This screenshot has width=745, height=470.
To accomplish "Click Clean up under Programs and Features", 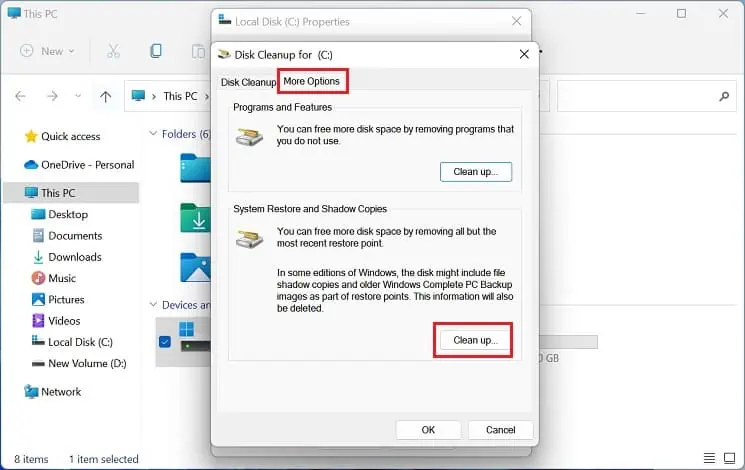I will pyautogui.click(x=476, y=172).
